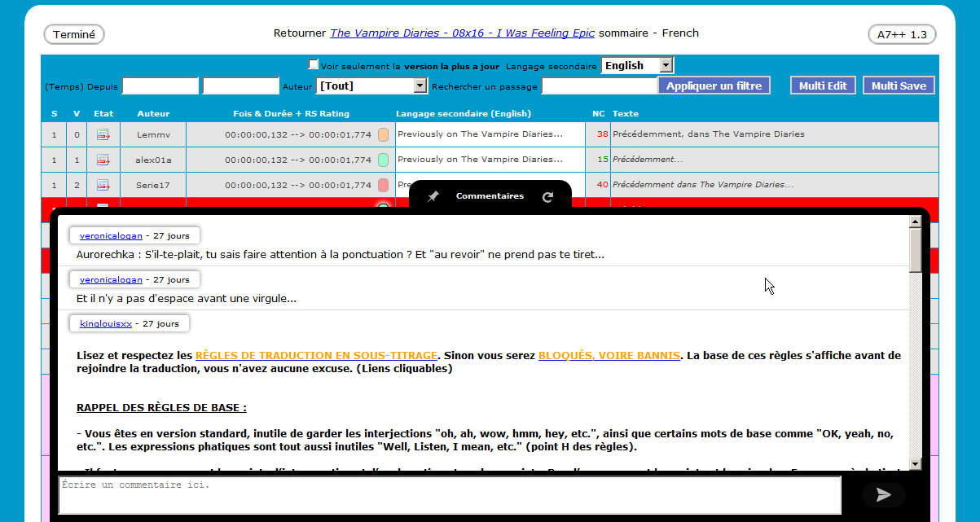
Task: Click the 'Langage secondaire (English)' column header
Action: pyautogui.click(x=463, y=114)
